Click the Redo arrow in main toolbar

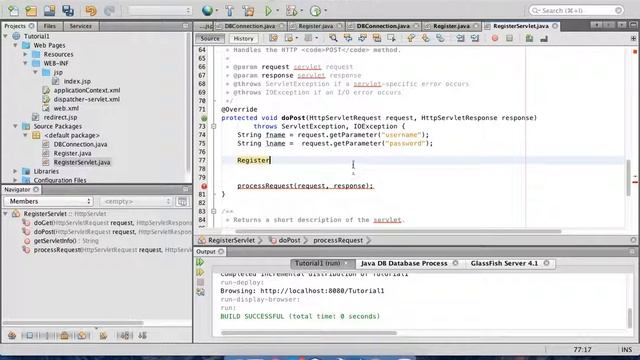tap(109, 10)
